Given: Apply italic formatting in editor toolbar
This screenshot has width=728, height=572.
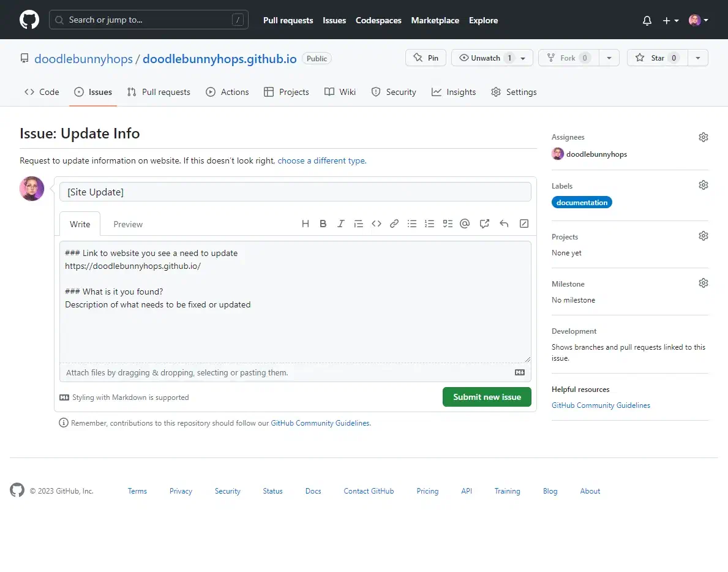Looking at the screenshot, I should 340,224.
